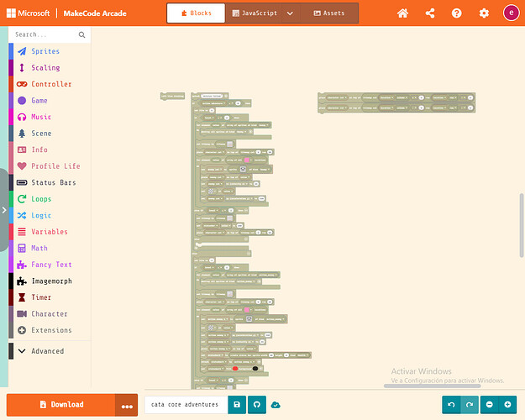
Task: Open Extensions with the plus icon
Action: click(50, 330)
